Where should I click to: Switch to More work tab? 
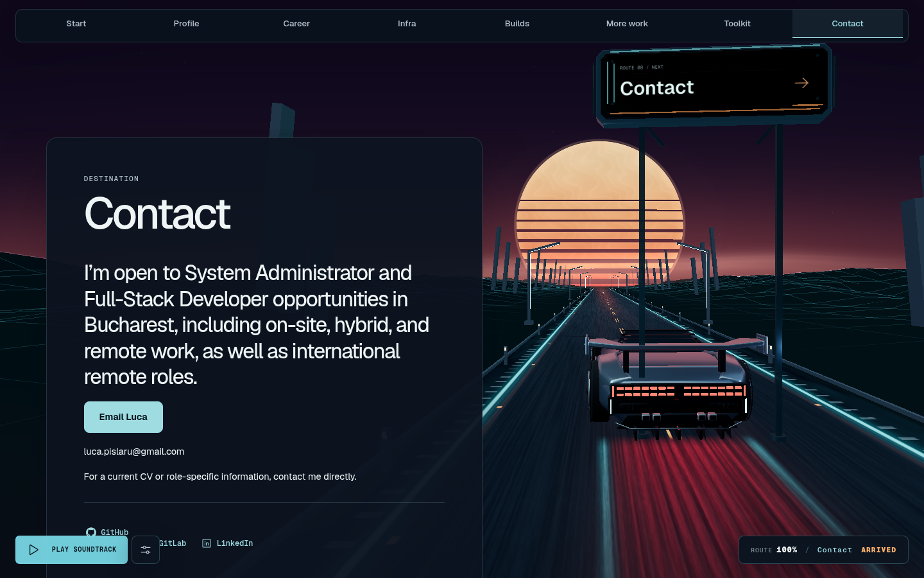627,24
